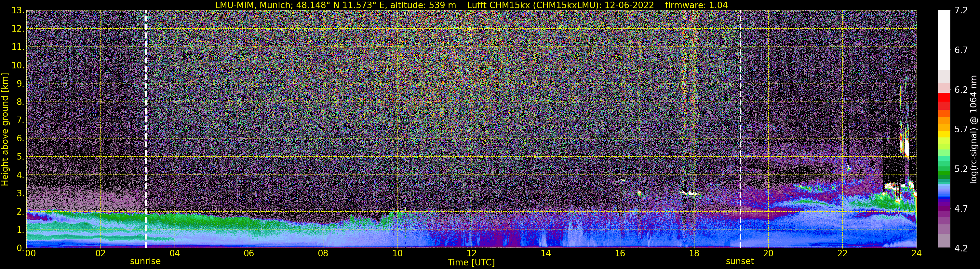Click the height axis tick '1.'
The height and width of the screenshot is (269, 980).
coord(20,230)
